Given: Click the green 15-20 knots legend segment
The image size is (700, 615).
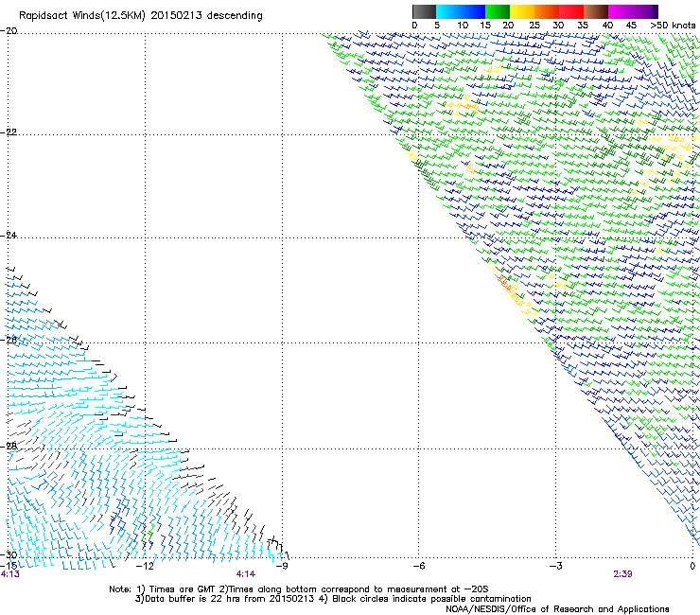Looking at the screenshot, I should 498,11.
